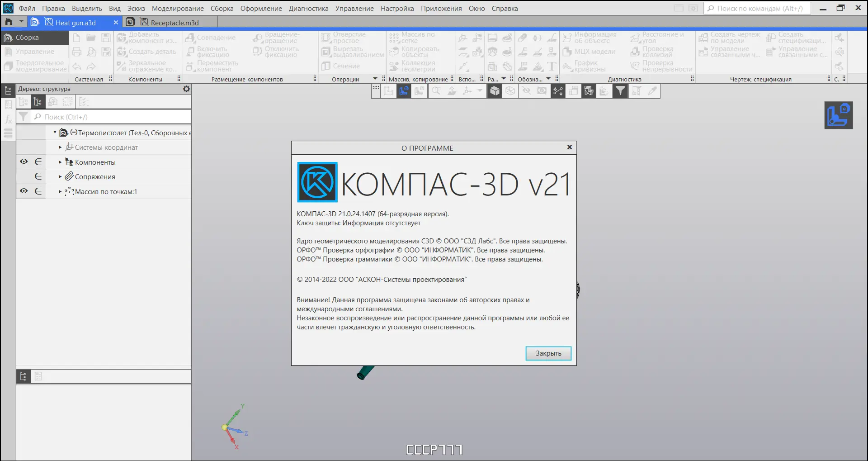Expand the Компоненты tree node

[60, 162]
